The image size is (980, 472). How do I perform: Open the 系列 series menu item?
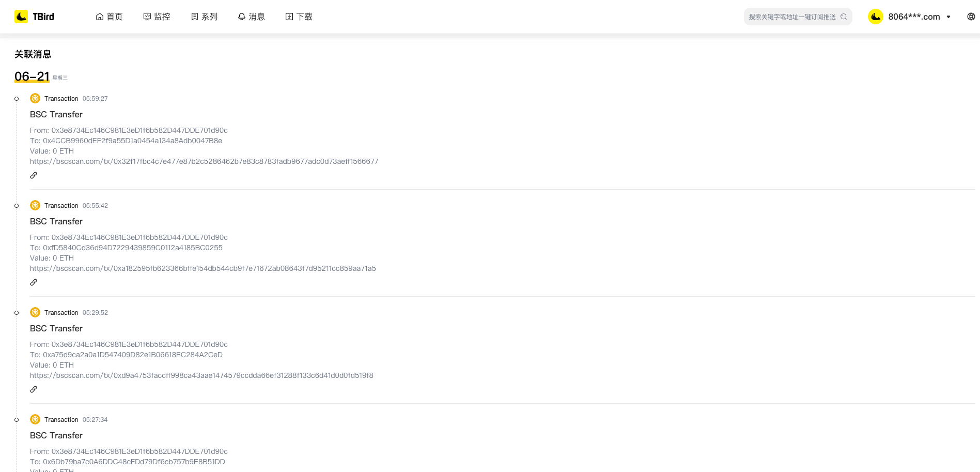click(x=204, y=17)
